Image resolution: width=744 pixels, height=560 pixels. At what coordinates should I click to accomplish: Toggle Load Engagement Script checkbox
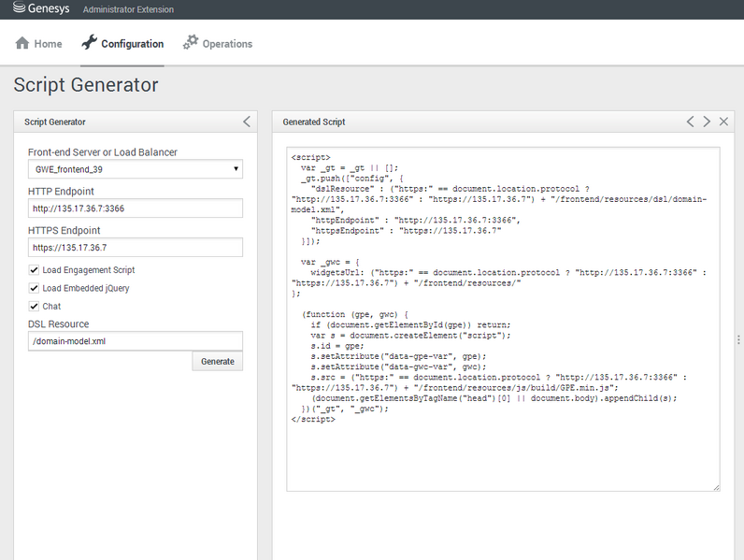coord(34,270)
